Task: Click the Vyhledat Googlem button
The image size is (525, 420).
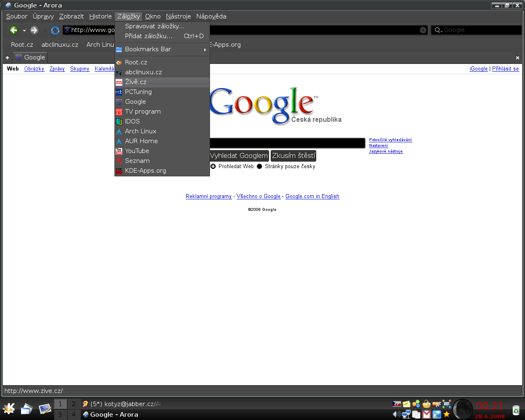Action: click(x=239, y=156)
